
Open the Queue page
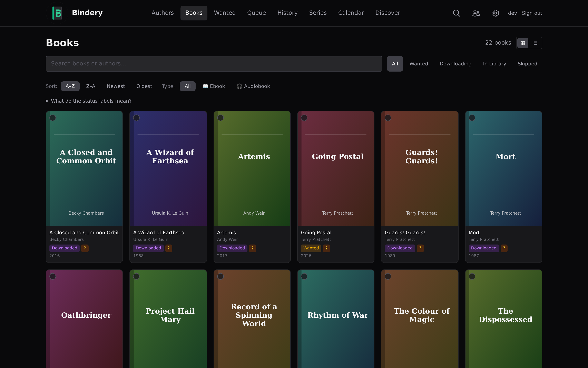click(256, 13)
